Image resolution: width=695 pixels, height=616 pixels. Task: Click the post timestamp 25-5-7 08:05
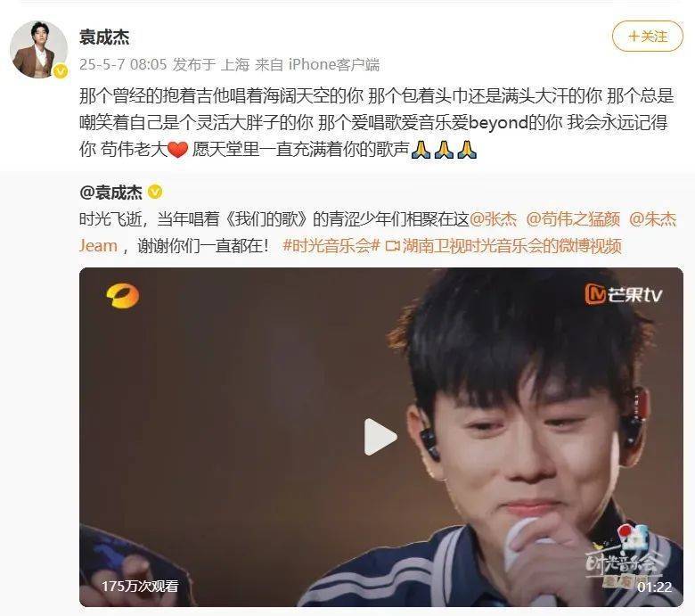click(x=123, y=65)
